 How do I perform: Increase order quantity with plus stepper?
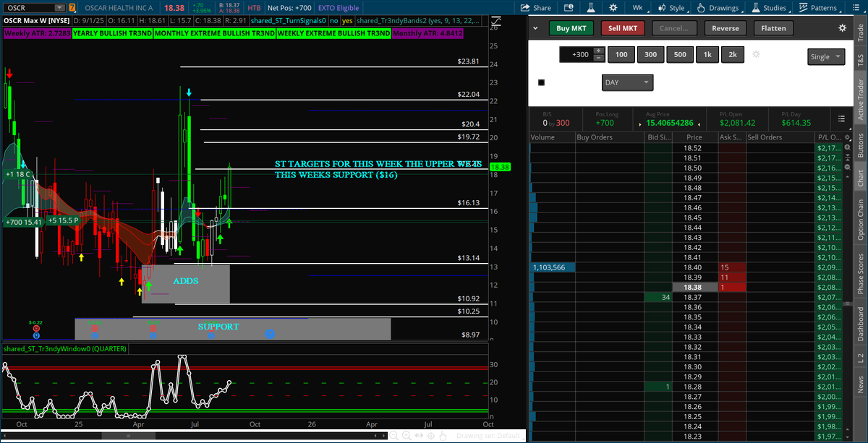(599, 51)
